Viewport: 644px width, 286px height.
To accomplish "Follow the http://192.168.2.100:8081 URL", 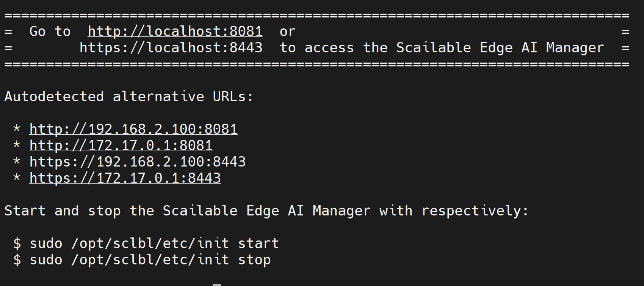I will pyautogui.click(x=133, y=129).
